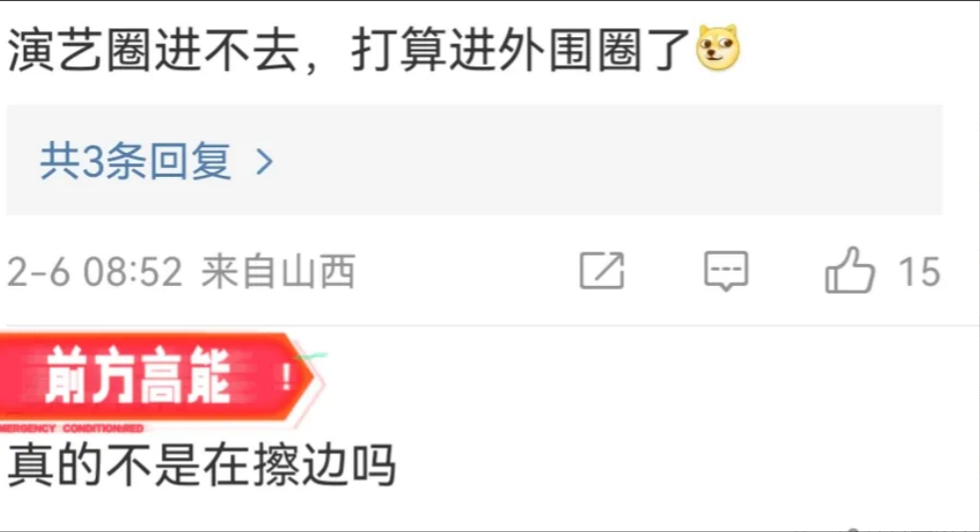Expand replies using the blue chevron arrow
Viewport: 980px width, 532px height.
265,161
